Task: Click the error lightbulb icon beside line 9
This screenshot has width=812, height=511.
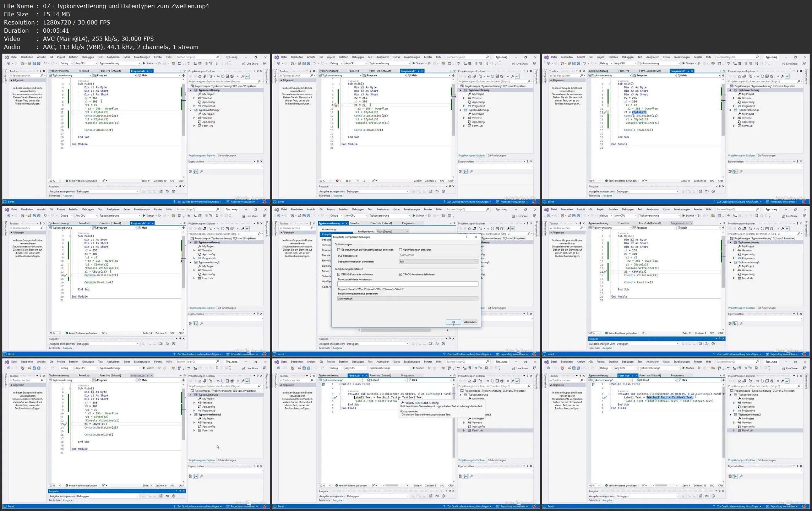Action: (x=336, y=105)
